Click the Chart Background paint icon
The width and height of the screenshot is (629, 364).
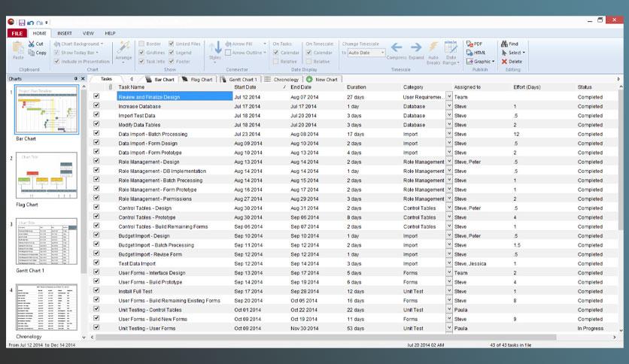[57, 44]
